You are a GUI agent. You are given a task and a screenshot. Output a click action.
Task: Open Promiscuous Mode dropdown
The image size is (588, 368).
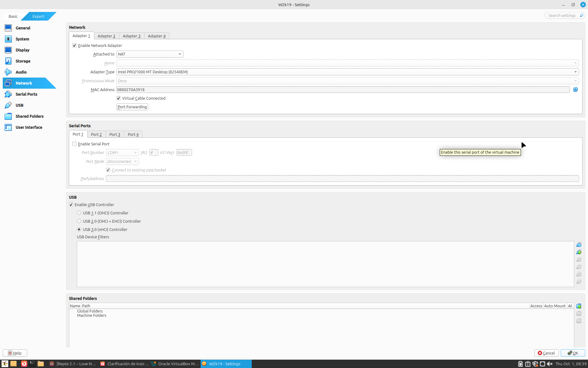348,81
